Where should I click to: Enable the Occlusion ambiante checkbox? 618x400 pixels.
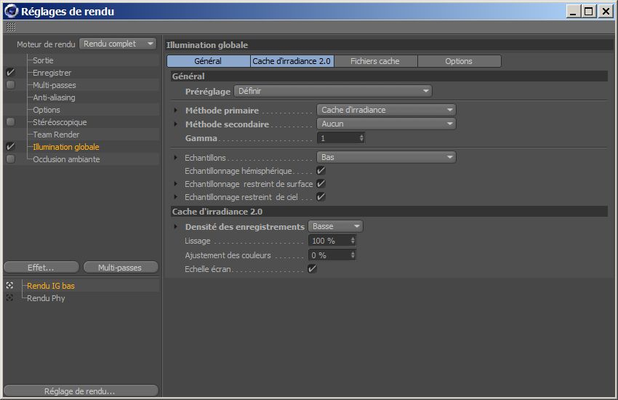(x=11, y=159)
